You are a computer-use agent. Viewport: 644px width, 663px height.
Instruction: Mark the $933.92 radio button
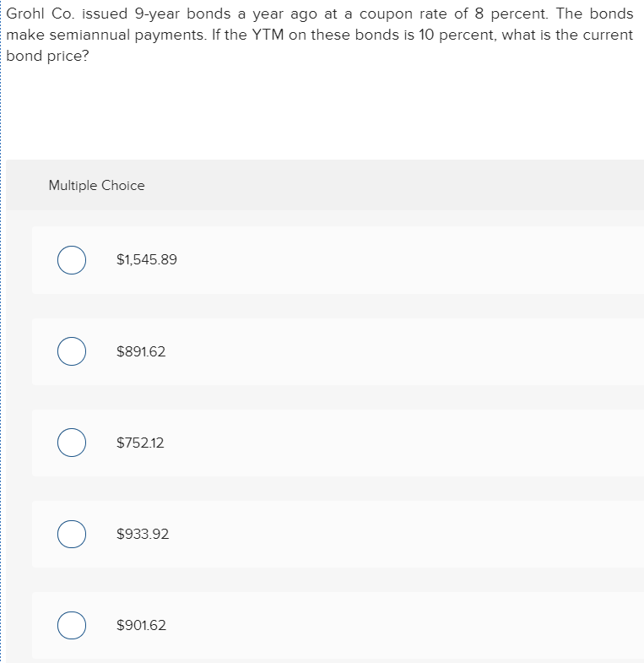pyautogui.click(x=72, y=534)
